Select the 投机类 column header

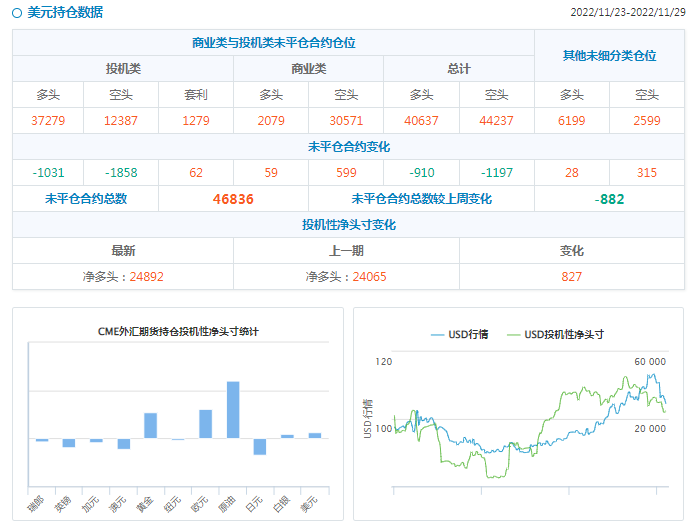[x=123, y=69]
